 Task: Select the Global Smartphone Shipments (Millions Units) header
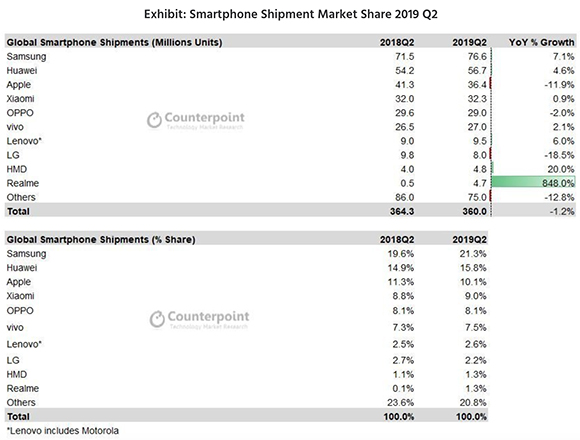[x=114, y=43]
